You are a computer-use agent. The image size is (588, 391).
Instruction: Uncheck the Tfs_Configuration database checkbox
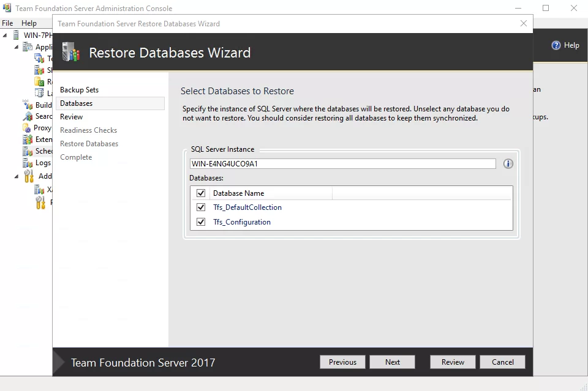click(201, 222)
